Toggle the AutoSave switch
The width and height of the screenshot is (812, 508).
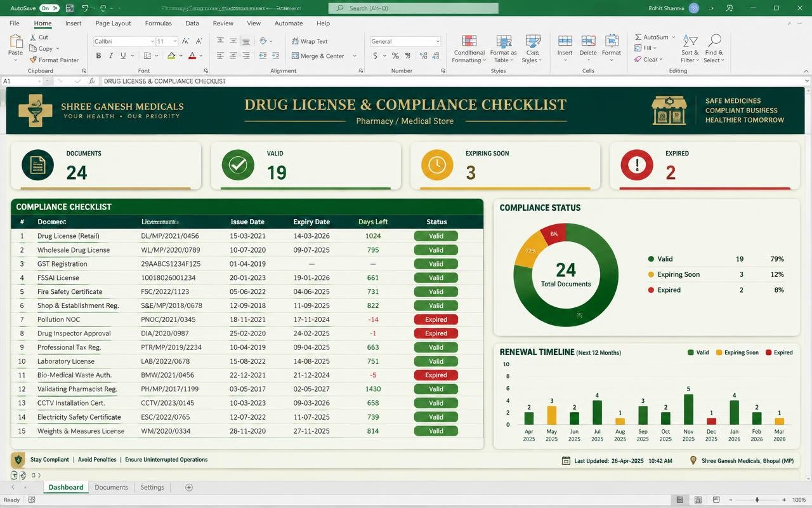click(x=49, y=8)
